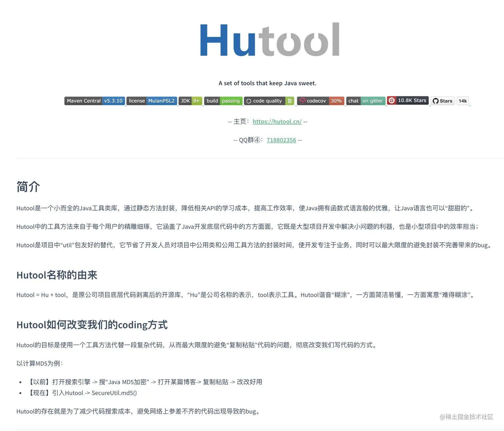Click the 简介 heading
Image resolution: width=504 pixels, height=431 pixels.
coord(28,187)
